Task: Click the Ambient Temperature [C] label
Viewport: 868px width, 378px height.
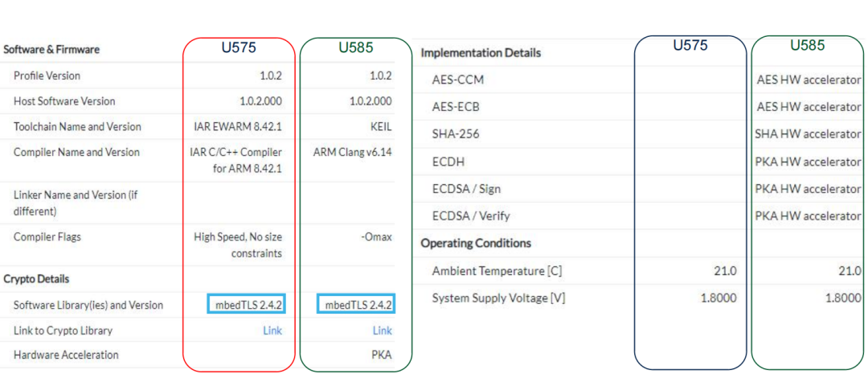Action: [x=497, y=271]
